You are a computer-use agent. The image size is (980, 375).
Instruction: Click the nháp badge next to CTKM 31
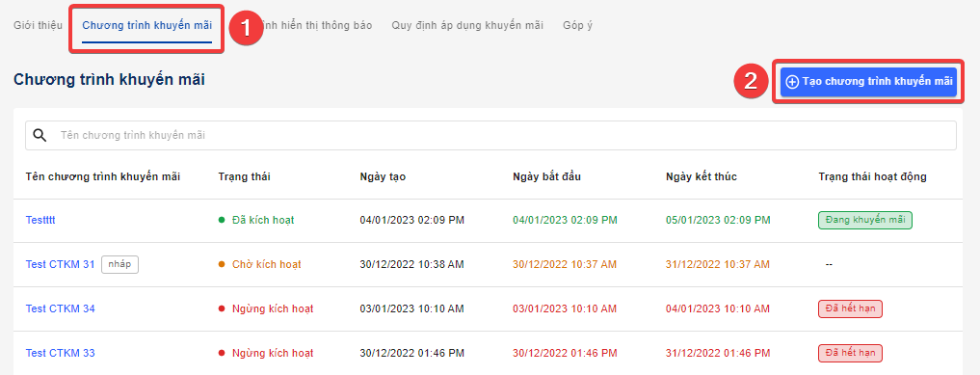coord(119,264)
